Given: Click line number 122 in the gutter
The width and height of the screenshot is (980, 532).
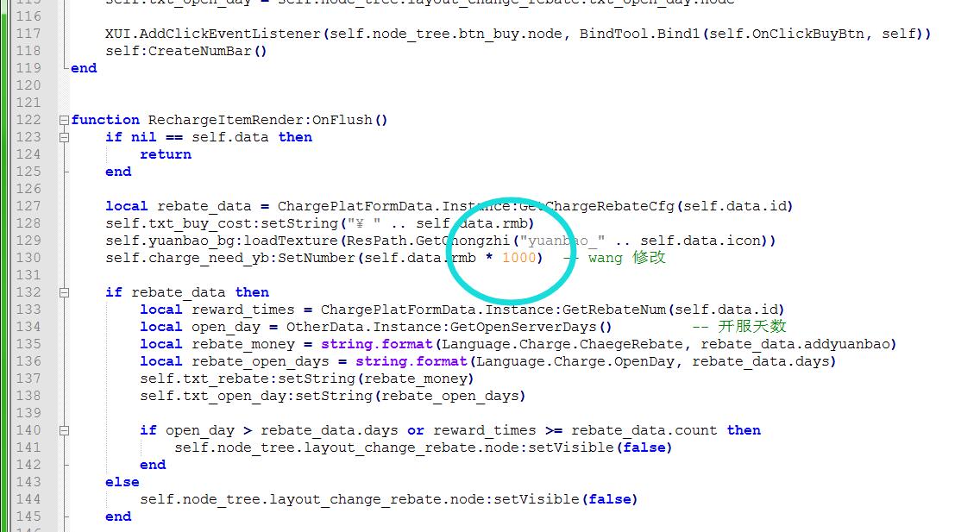Looking at the screenshot, I should [x=28, y=120].
